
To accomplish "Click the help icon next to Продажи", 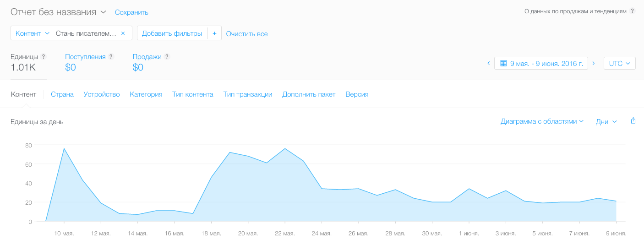I will [167, 57].
